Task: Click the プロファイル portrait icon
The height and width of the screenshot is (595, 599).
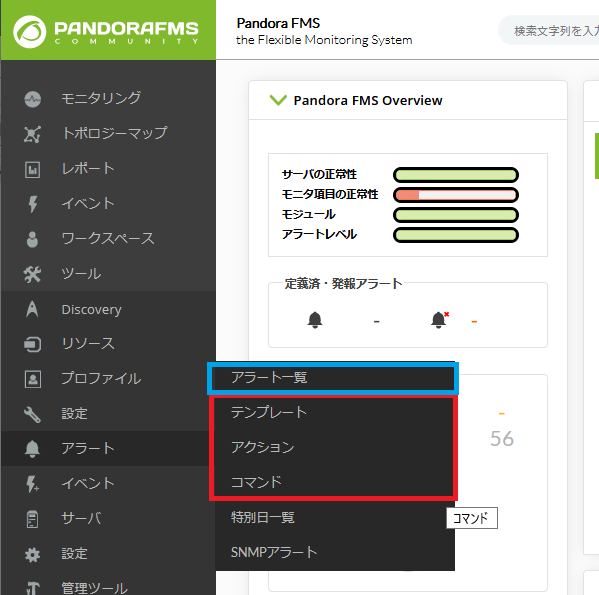Action: point(33,379)
